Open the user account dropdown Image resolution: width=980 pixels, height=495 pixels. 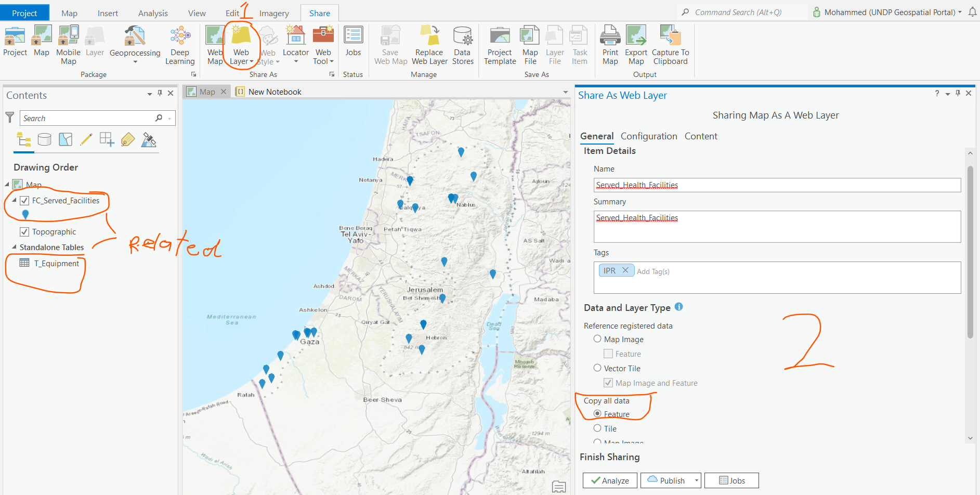(960, 12)
